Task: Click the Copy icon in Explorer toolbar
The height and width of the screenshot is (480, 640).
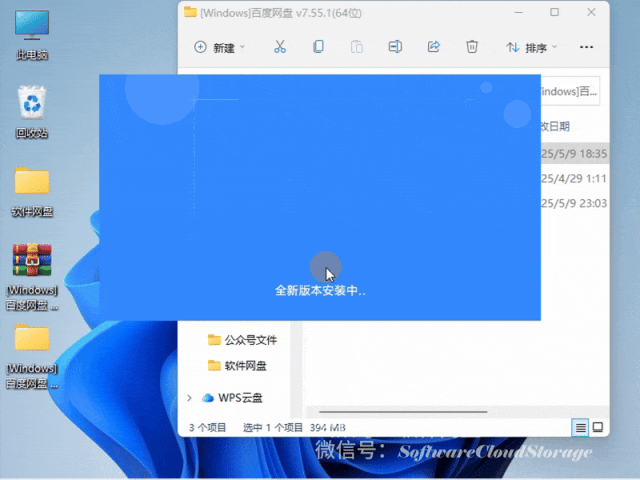Action: [x=318, y=47]
